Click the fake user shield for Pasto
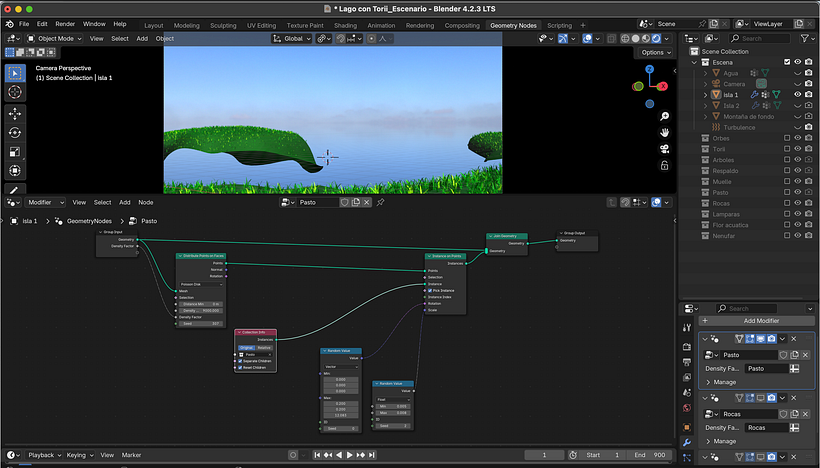 click(x=345, y=202)
